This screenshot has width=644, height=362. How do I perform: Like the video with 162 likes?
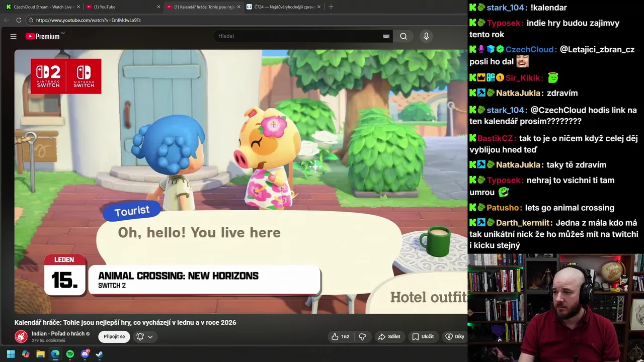(340, 336)
